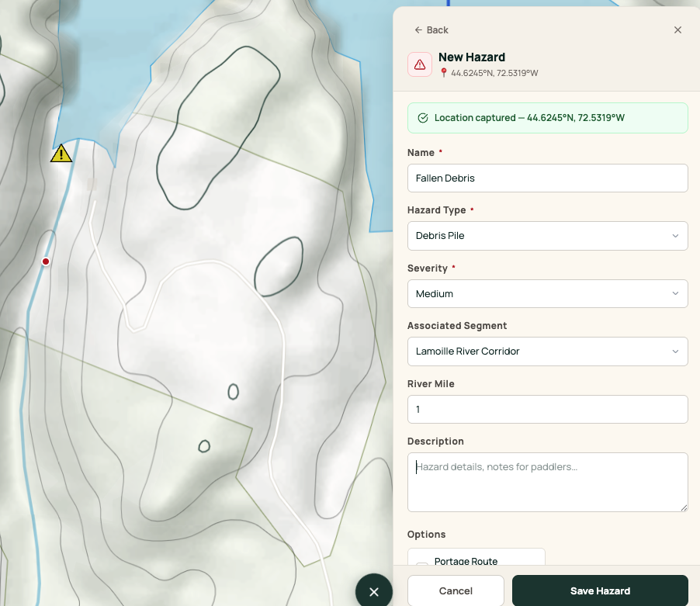Save the hazard with Save Hazard button
This screenshot has height=606, width=700.
click(600, 590)
